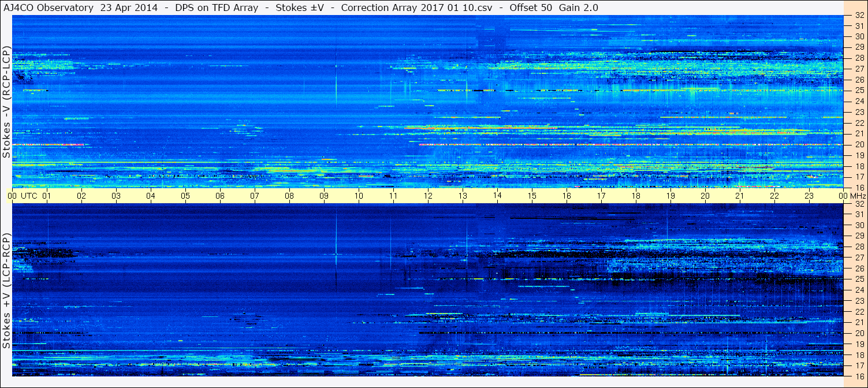
Task: Select the 19 hour tick on time axis
Action: pos(670,196)
